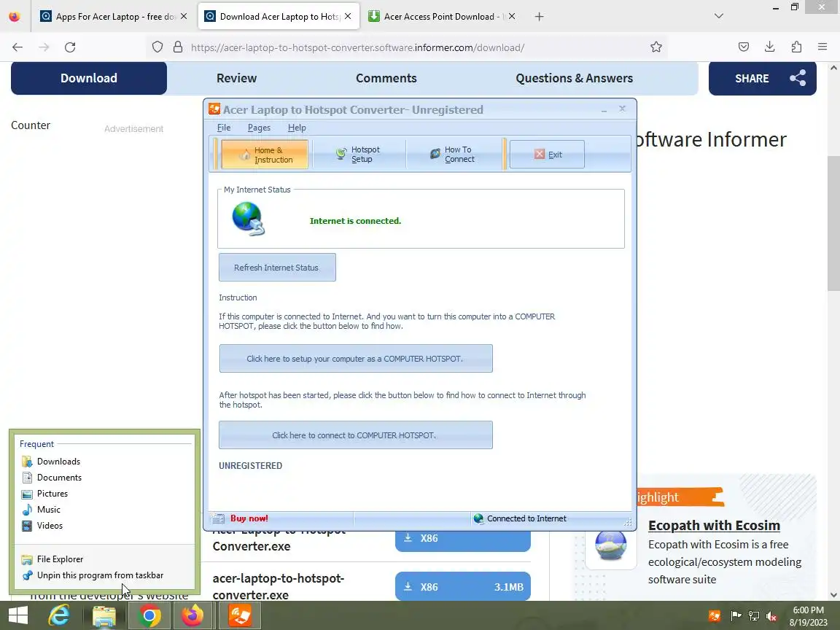Go back in Firefox
Image resolution: width=840 pixels, height=630 pixels.
pyautogui.click(x=17, y=47)
